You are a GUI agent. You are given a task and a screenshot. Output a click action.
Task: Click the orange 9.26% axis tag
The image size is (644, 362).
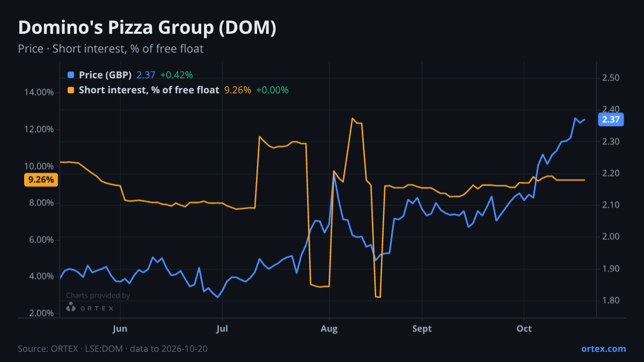41,180
